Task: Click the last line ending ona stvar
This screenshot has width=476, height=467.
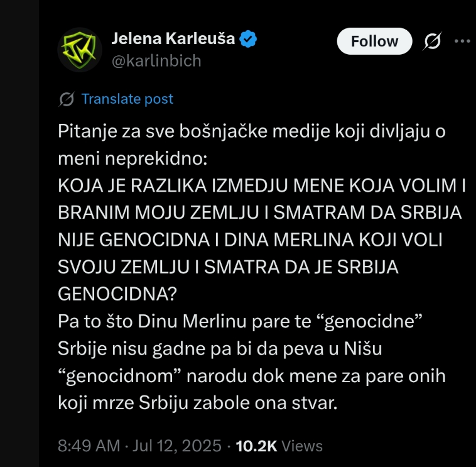Action: pyautogui.click(x=198, y=403)
